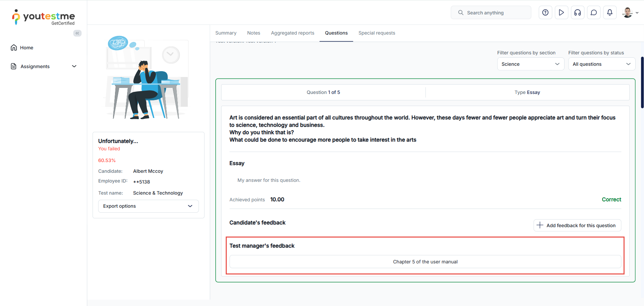
Task: Click the help question mark icon
Action: pyautogui.click(x=545, y=13)
